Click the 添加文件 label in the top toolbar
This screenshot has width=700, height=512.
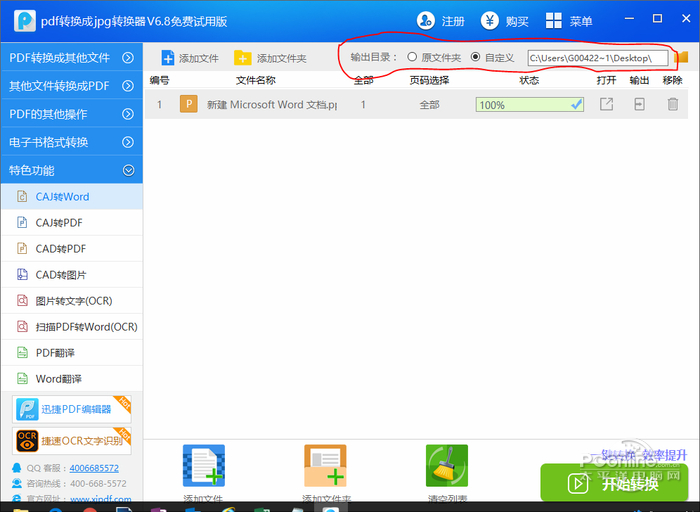click(x=199, y=58)
